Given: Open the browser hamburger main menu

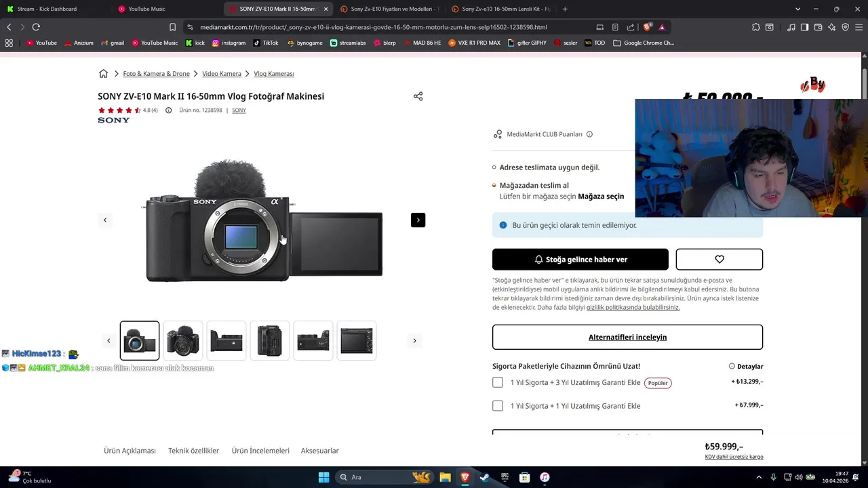Looking at the screenshot, I should [859, 27].
